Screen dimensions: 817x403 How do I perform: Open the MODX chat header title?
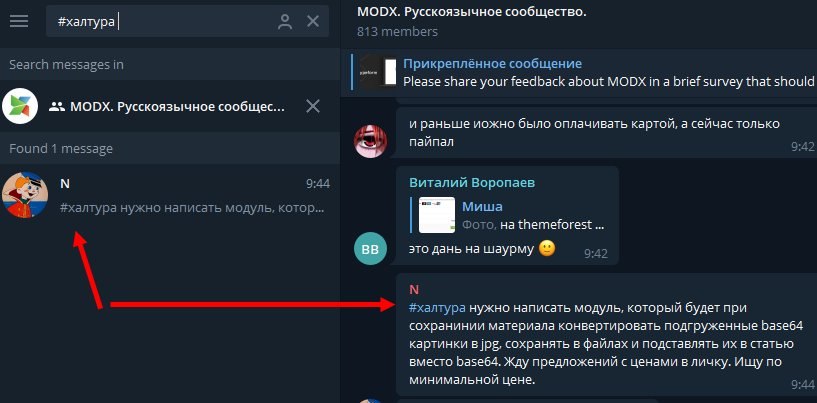click(x=472, y=12)
